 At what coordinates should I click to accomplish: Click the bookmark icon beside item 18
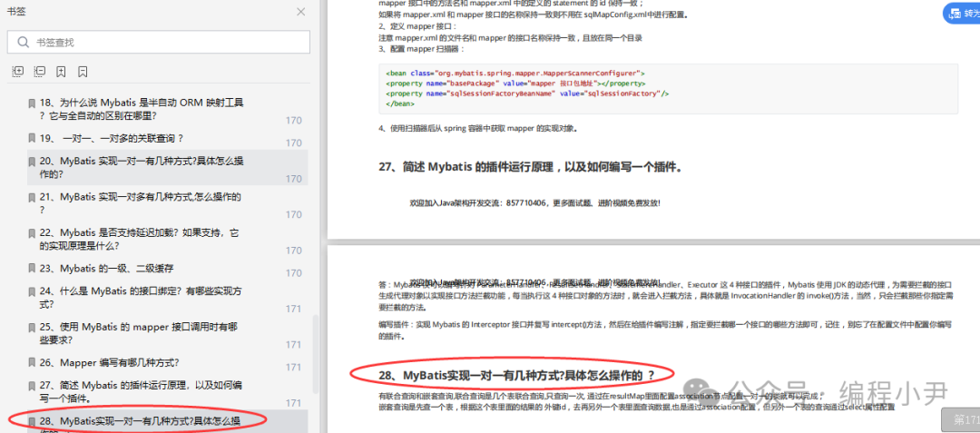pyautogui.click(x=32, y=103)
